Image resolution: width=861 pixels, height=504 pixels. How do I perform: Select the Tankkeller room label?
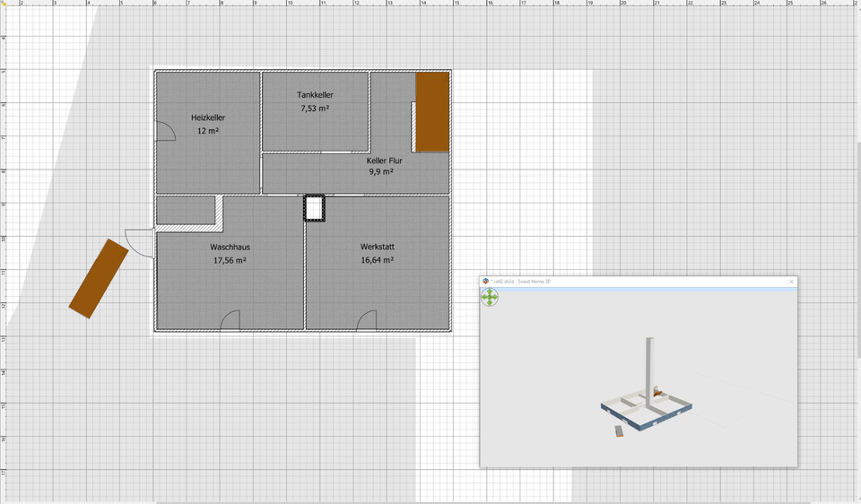click(315, 95)
